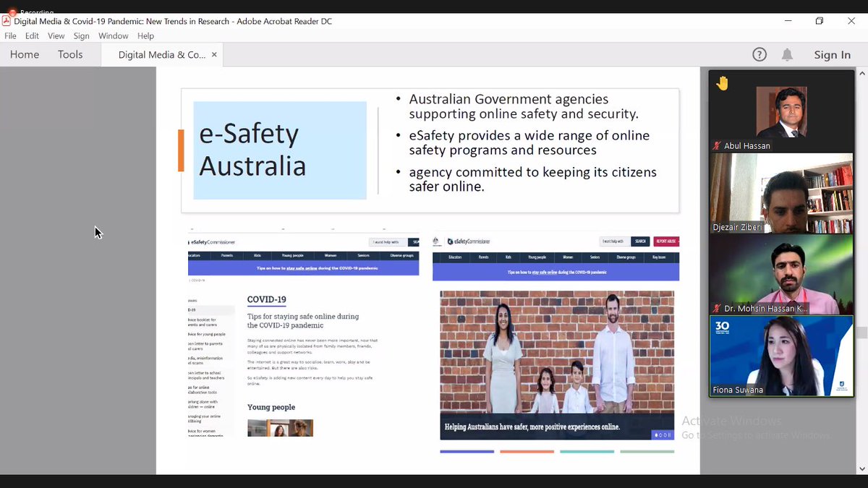The image size is (868, 488).
Task: Click the COVID-19 heading in left screenshot
Action: click(267, 299)
